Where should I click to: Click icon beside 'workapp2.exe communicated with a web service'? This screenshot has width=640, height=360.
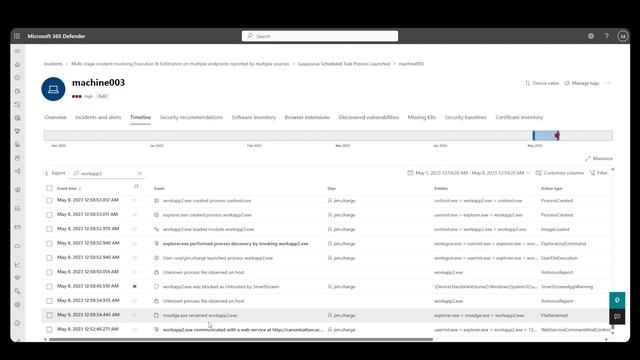pos(156,329)
